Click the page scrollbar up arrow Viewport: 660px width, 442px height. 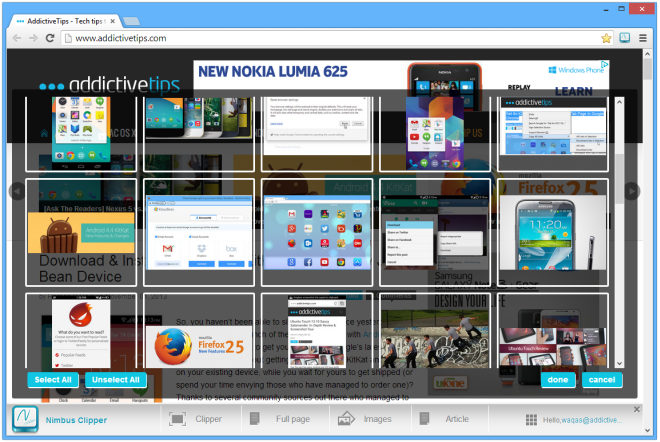[647, 54]
